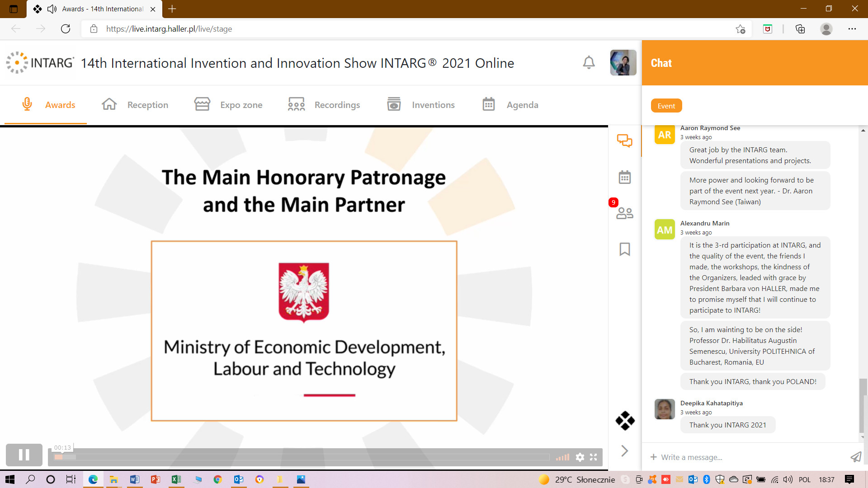Open the calendar icon in sidebar
Viewport: 868px width, 488px height.
(625, 177)
